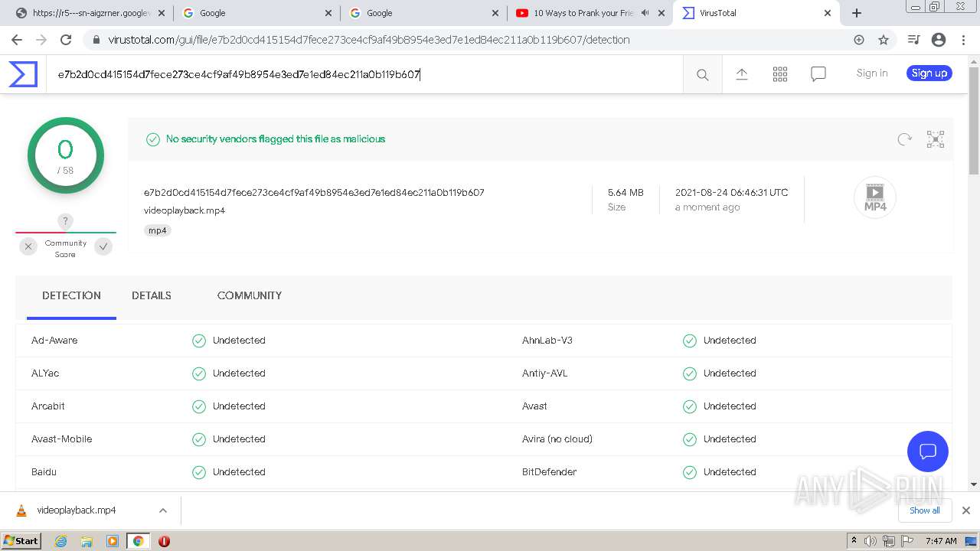The image size is (980, 551).
Task: Open the media control icon in Chrome toolbar
Action: pos(913,40)
